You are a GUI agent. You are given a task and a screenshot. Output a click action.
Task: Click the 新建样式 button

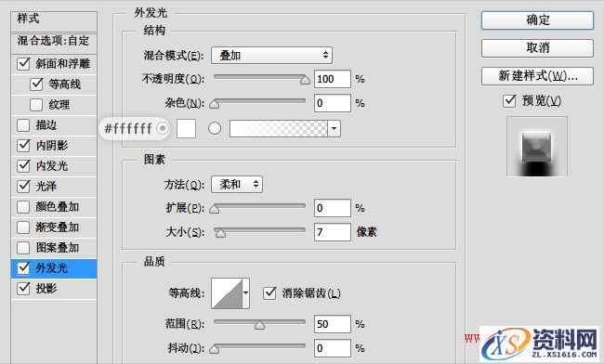(537, 76)
